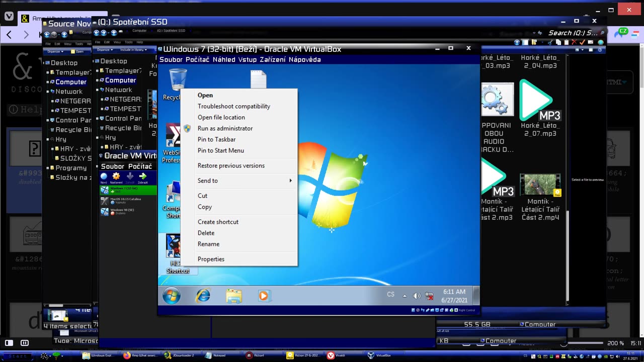Viewport: 644px width, 362px height.
Task: Launch Internet Explorer from the VM taskbar
Action: click(203, 296)
